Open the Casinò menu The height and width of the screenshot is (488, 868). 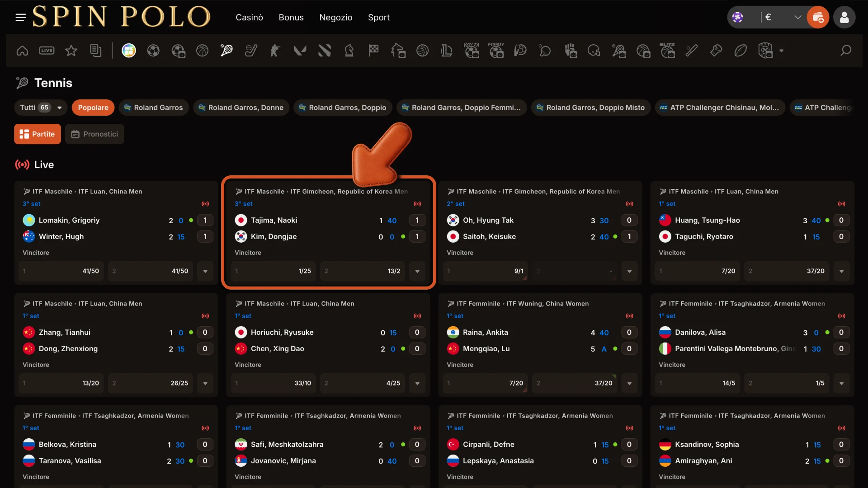point(249,18)
